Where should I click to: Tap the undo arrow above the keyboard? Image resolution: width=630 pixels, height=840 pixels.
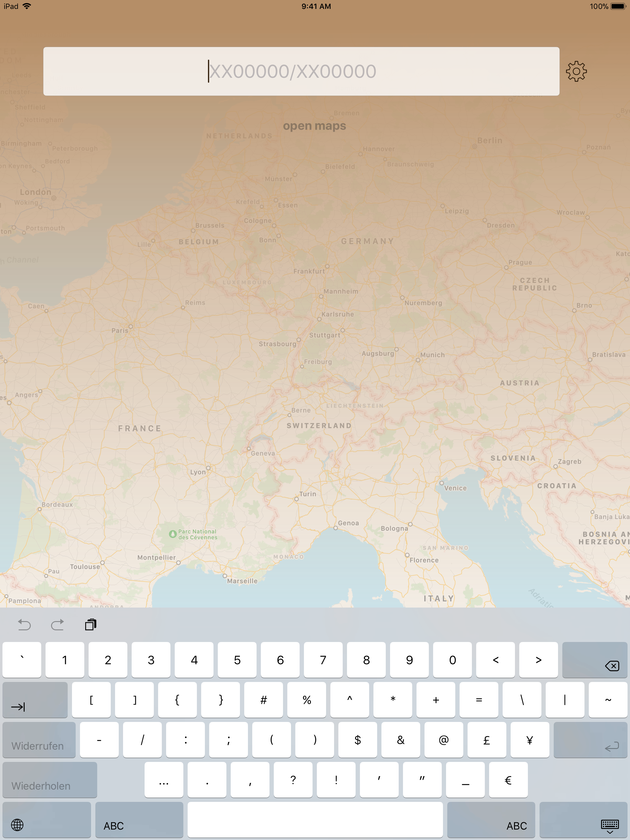24,624
